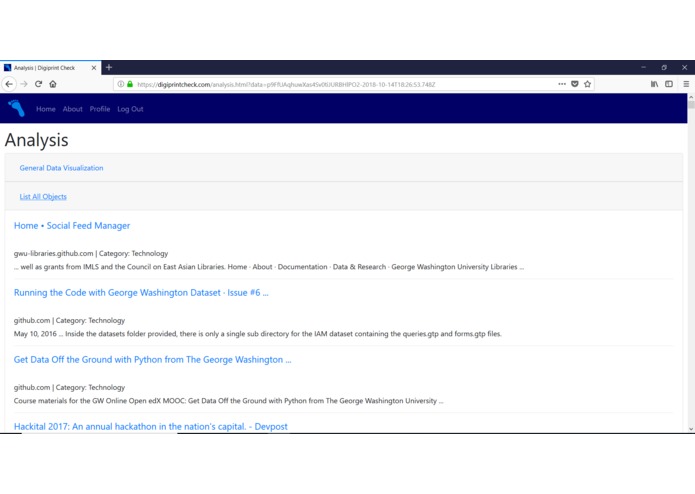695x494 pixels.
Task: Open the About nav item
Action: pos(72,109)
